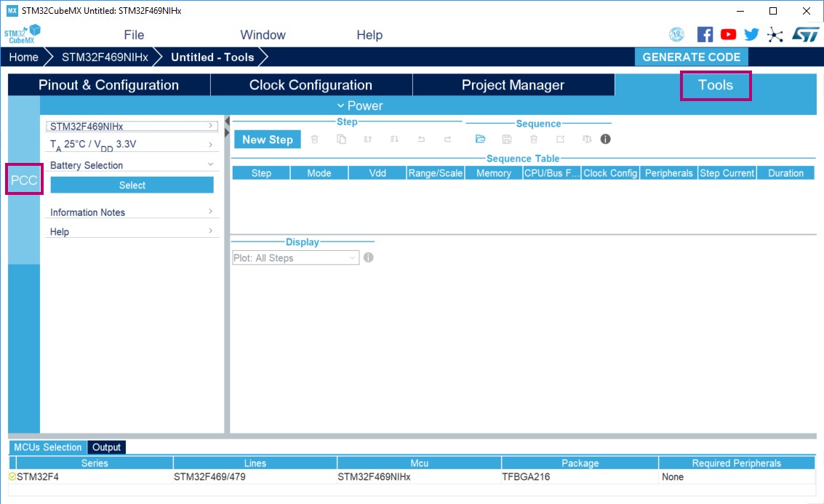This screenshot has width=824, height=504.
Task: Click the Untitled - Tools breadcrumb
Action: (x=212, y=57)
